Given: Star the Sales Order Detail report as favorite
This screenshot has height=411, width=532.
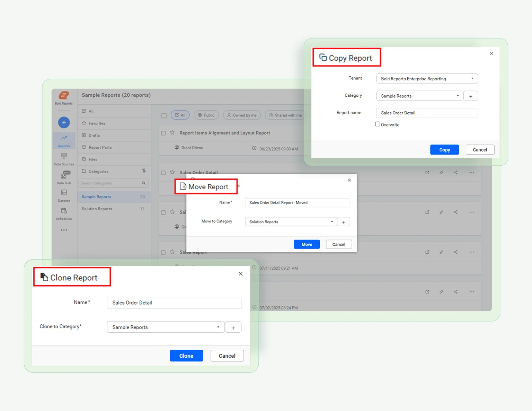Looking at the screenshot, I should click(172, 172).
